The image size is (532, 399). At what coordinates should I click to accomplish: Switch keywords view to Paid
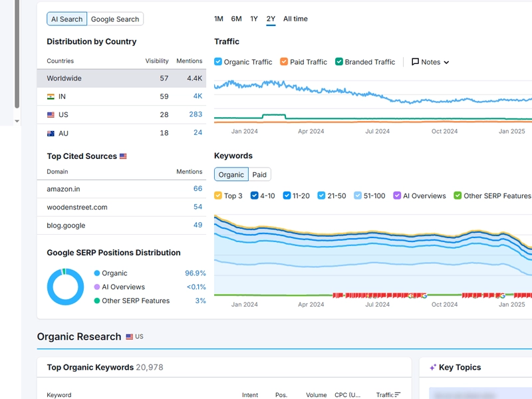point(259,174)
